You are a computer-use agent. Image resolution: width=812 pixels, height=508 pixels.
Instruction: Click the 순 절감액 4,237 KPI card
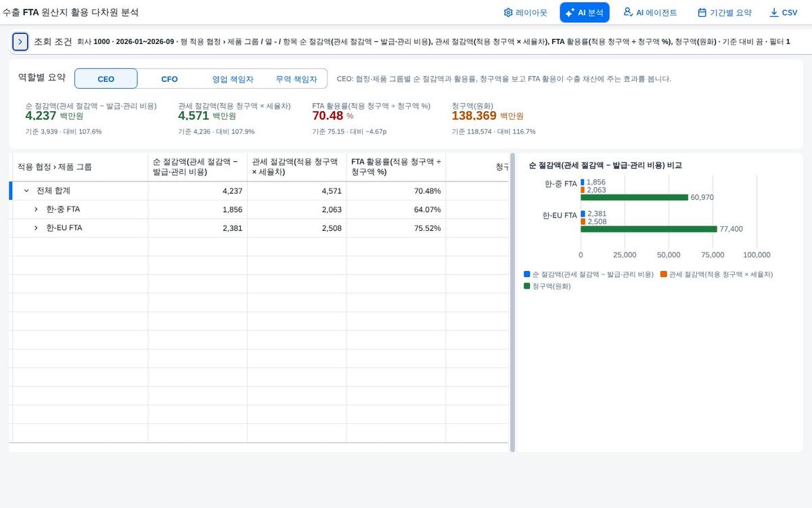pyautogui.click(x=91, y=119)
